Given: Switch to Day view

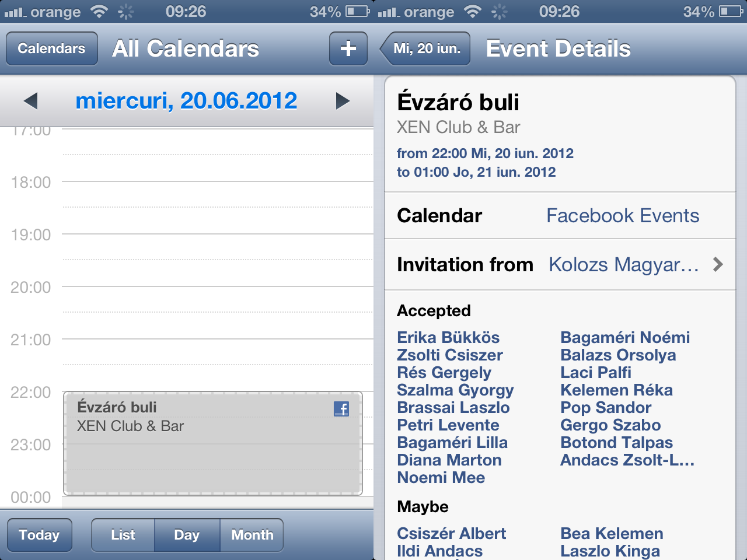Looking at the screenshot, I should click(187, 535).
